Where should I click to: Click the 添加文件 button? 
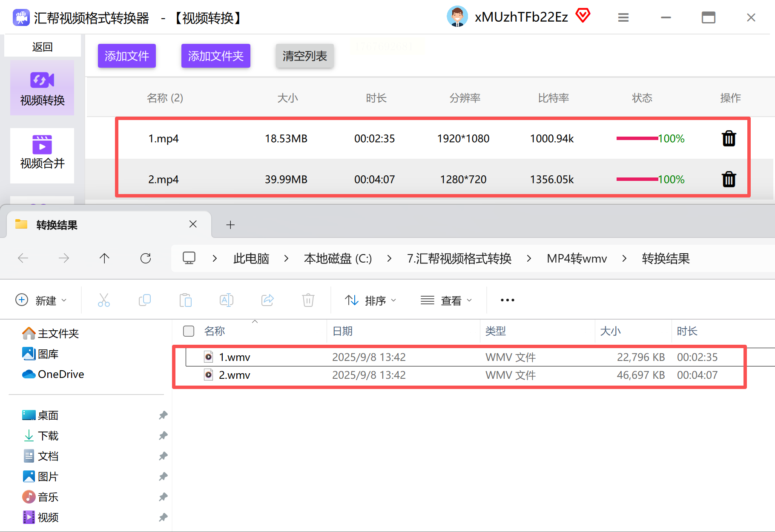[127, 56]
